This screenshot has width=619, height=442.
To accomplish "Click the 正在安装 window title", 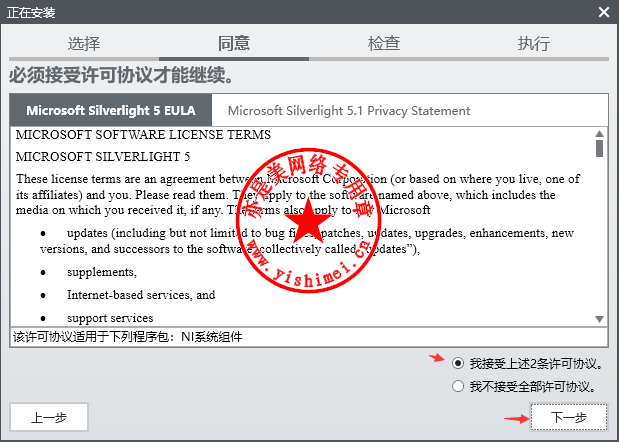I will coord(31,13).
